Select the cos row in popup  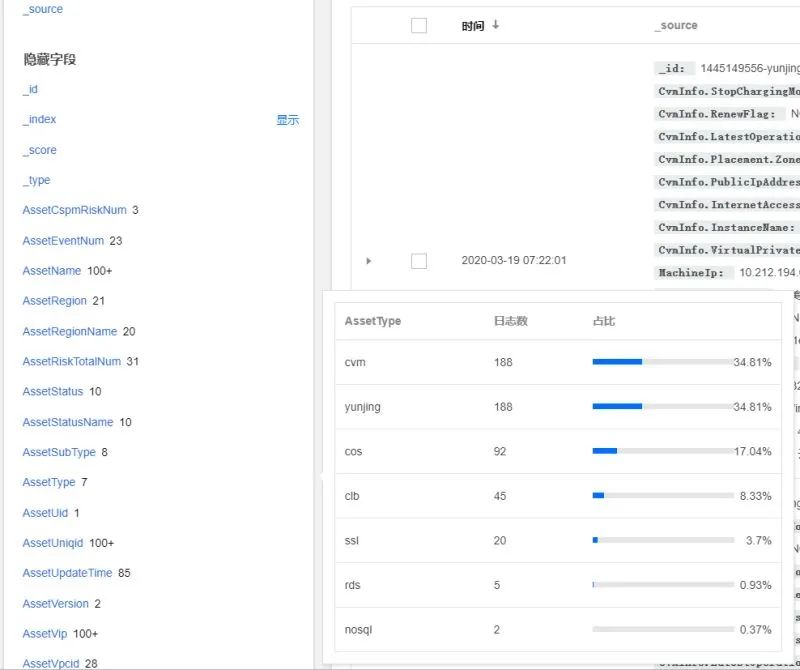click(354, 451)
